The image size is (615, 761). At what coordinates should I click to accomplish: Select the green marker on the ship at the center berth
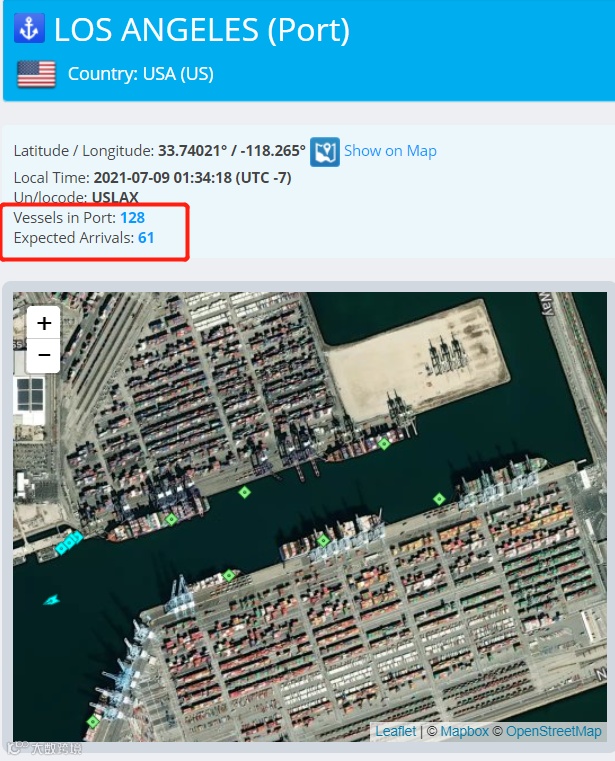tap(323, 540)
